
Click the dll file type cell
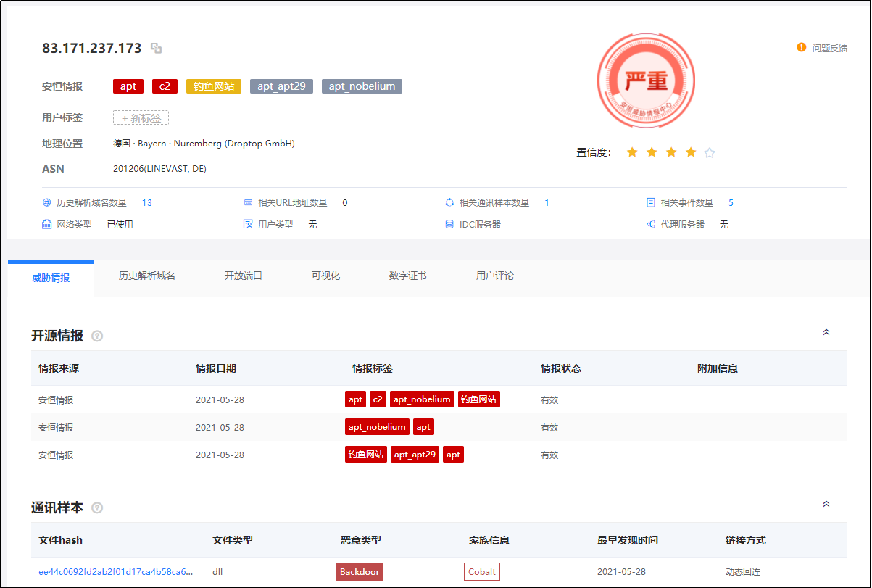217,572
